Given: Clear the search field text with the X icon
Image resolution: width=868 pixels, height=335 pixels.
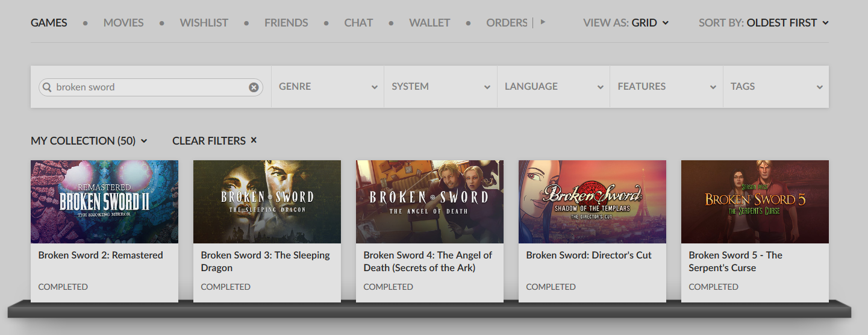Looking at the screenshot, I should coord(254,87).
